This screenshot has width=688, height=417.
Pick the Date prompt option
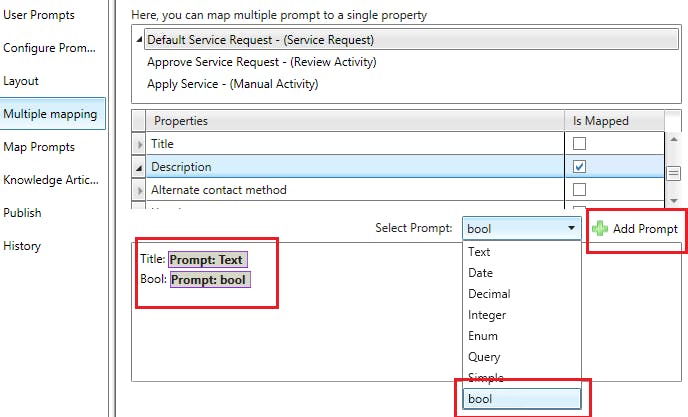(481, 273)
